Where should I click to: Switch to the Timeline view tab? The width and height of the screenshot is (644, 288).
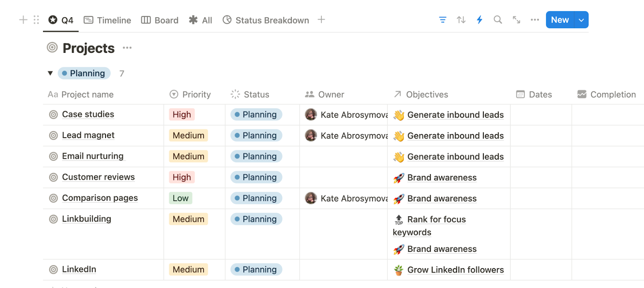[107, 20]
